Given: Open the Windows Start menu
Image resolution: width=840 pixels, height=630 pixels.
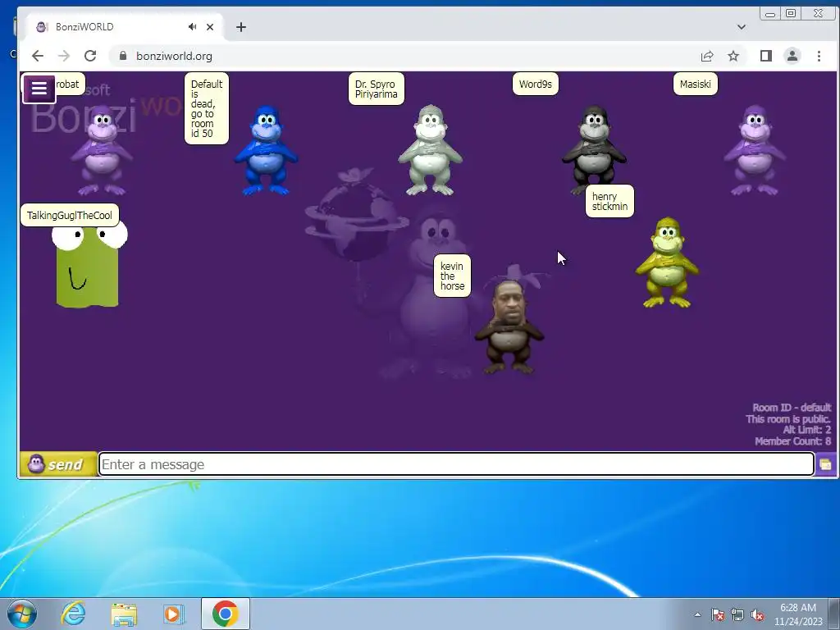Looking at the screenshot, I should [x=22, y=614].
